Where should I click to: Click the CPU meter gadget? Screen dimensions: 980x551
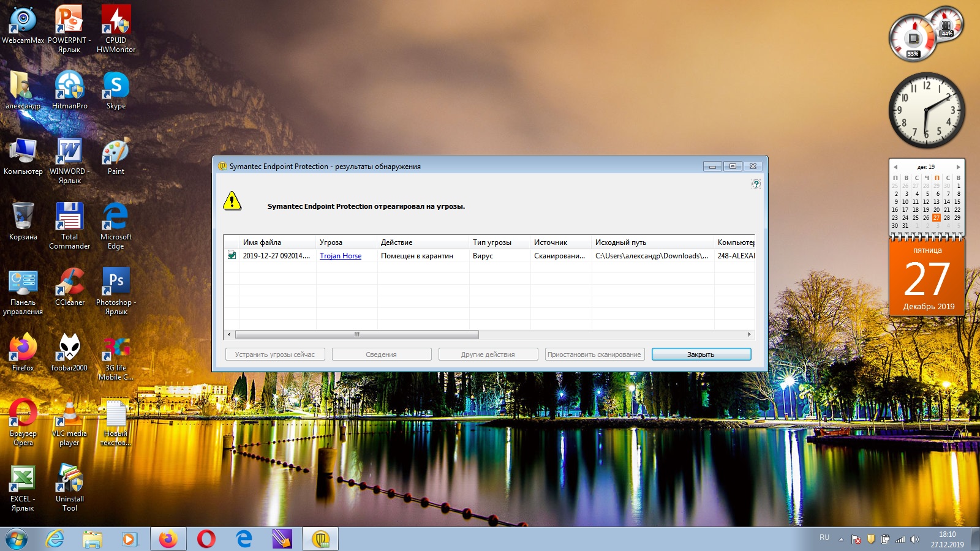[x=913, y=39]
